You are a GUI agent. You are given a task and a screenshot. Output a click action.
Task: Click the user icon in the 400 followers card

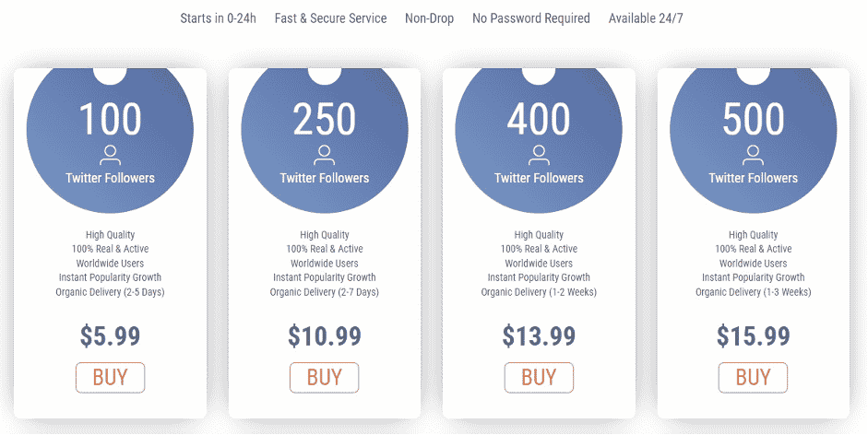tap(539, 154)
